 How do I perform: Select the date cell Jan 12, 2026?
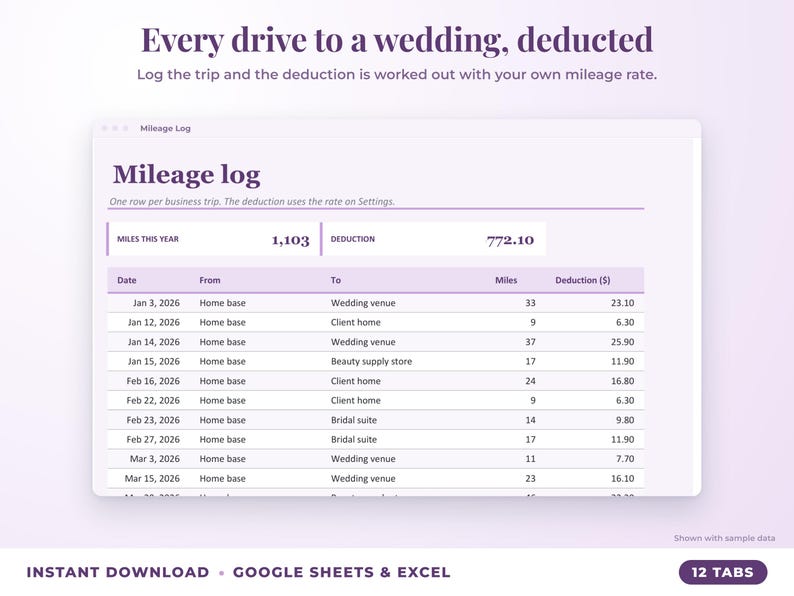(x=154, y=322)
